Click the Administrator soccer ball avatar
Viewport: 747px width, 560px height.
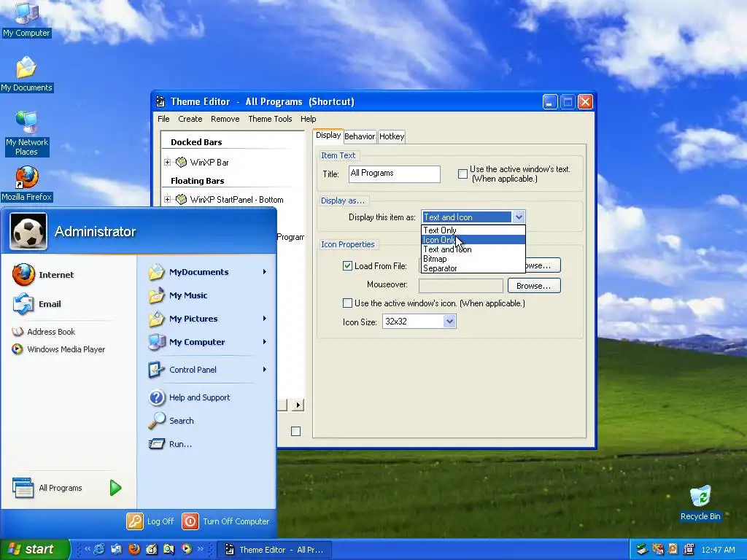pyautogui.click(x=28, y=231)
